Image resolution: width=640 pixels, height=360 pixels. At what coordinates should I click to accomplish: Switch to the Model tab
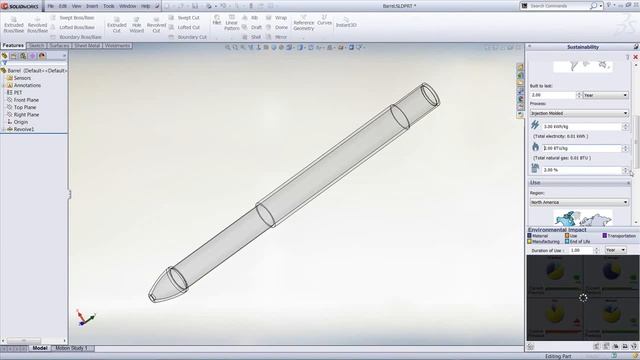point(40,348)
